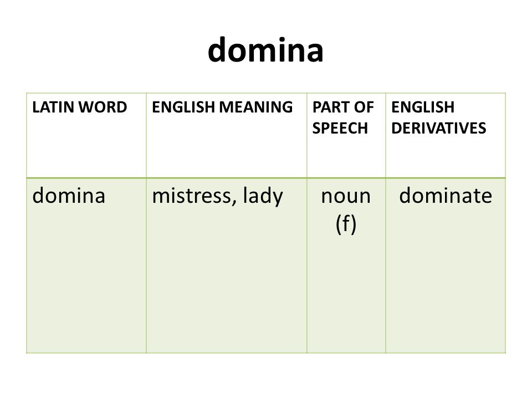532x399 pixels.
Task: Click the word 'DERIVATIVES' in header
Action: tap(439, 128)
